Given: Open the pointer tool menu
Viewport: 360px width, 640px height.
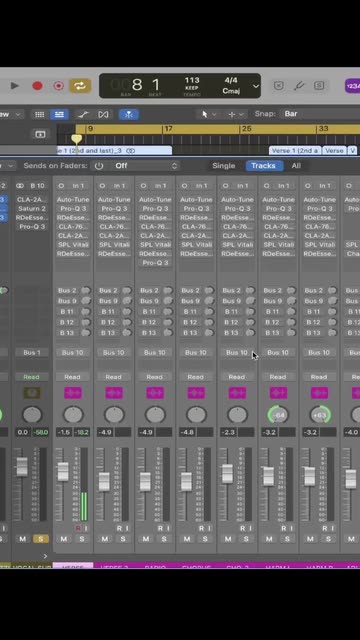Looking at the screenshot, I should (x=209, y=114).
